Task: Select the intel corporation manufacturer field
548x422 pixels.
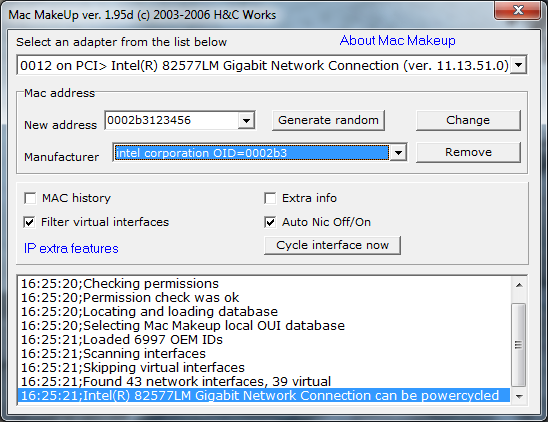Action: point(252,153)
